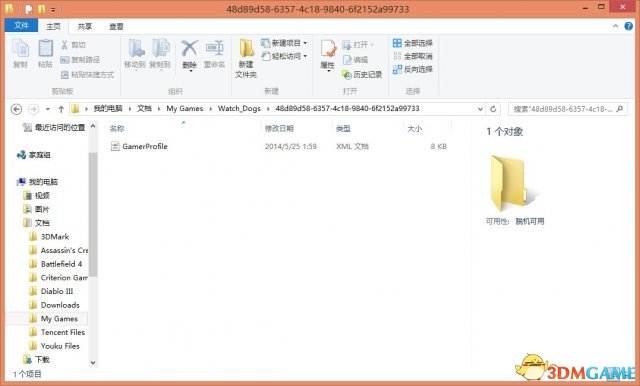
Task: Collapse the ribbon with the chevron
Action: click(x=615, y=26)
